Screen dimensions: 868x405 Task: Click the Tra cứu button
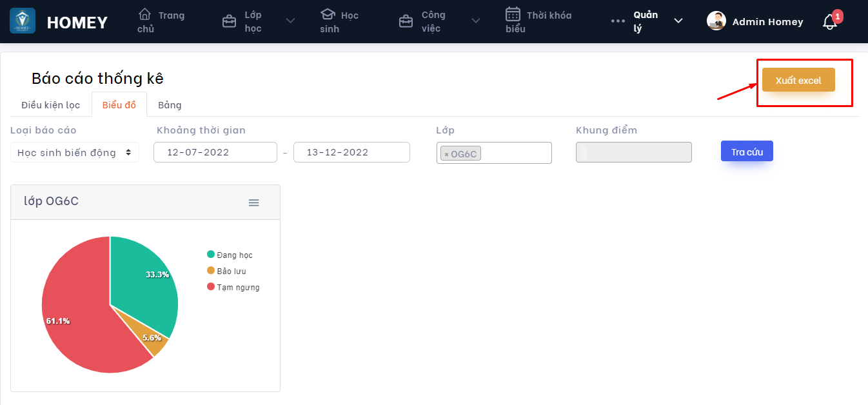tap(747, 152)
